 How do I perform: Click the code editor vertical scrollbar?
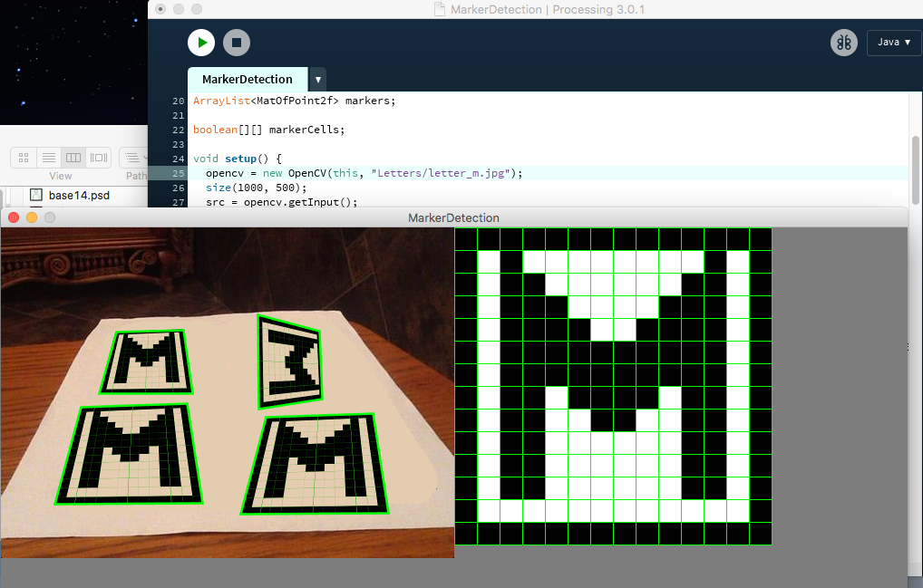click(915, 168)
